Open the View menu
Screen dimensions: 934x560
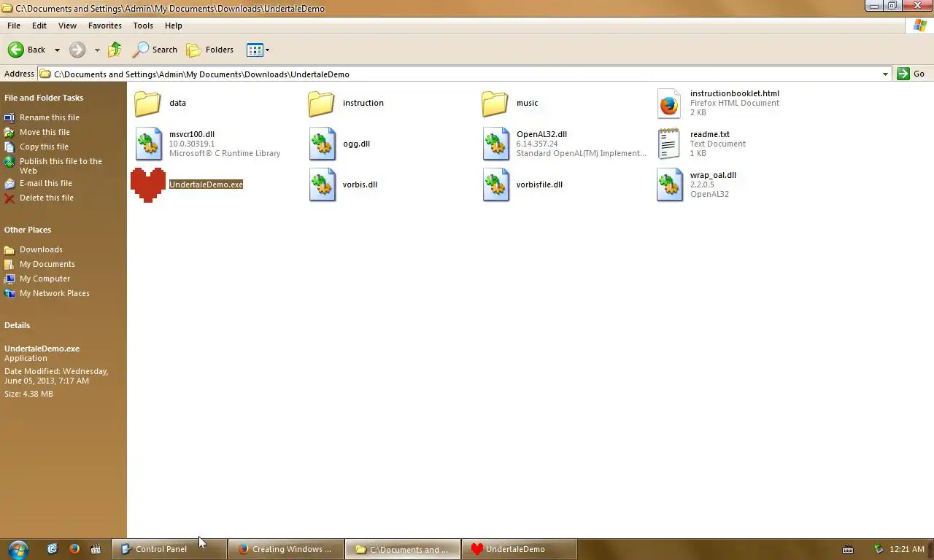coord(67,26)
